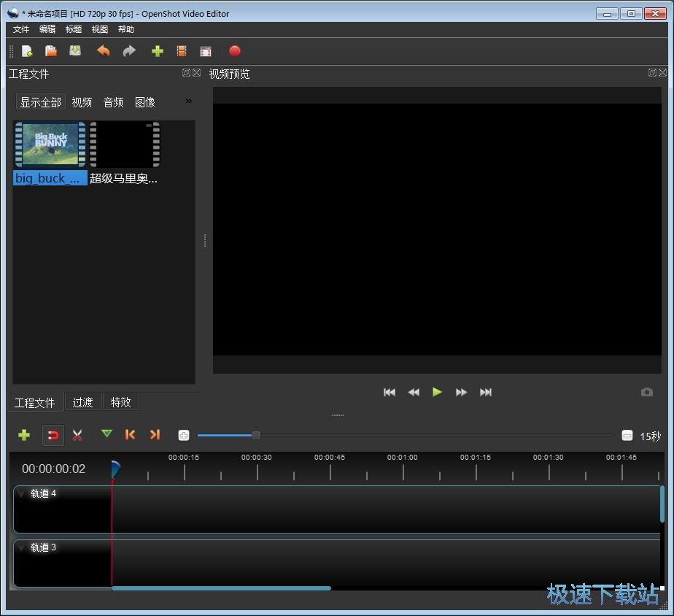
Task: Click the red Export Video button
Action: 235,51
